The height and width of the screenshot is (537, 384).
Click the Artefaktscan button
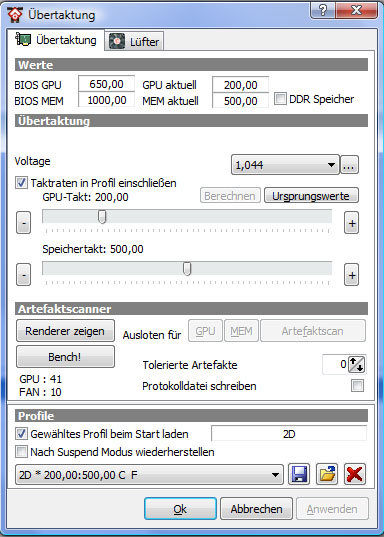[x=313, y=331]
